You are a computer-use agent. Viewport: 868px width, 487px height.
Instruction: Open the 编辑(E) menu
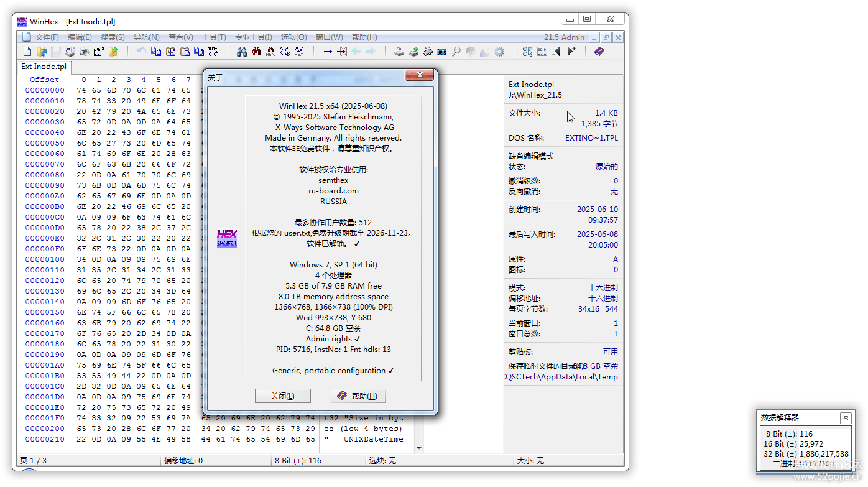(x=80, y=37)
